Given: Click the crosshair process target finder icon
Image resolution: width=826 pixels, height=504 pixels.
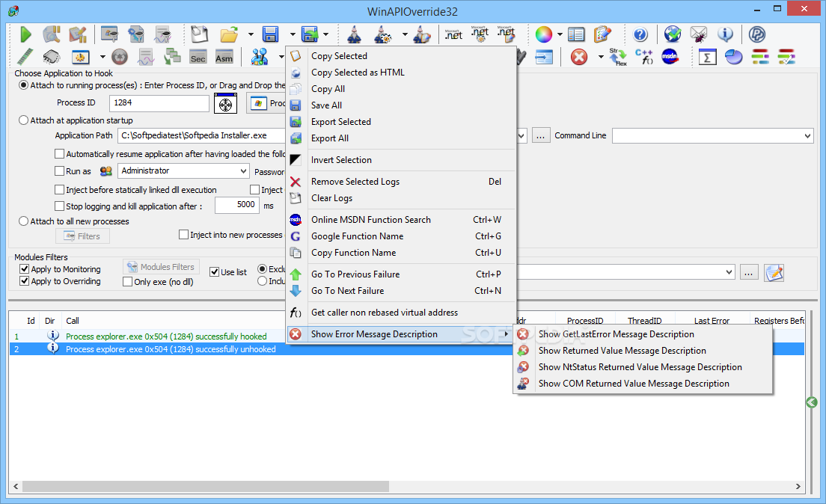Looking at the screenshot, I should [225, 104].
